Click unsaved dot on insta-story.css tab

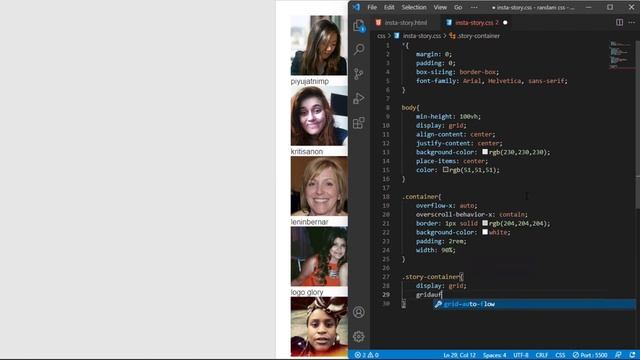pyautogui.click(x=505, y=22)
